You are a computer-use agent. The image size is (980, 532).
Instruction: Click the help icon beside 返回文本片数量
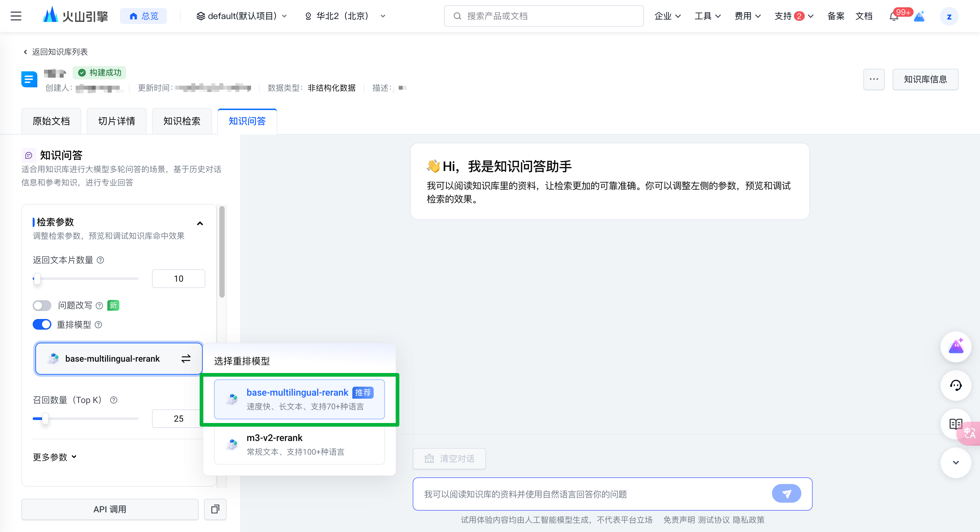tap(100, 260)
